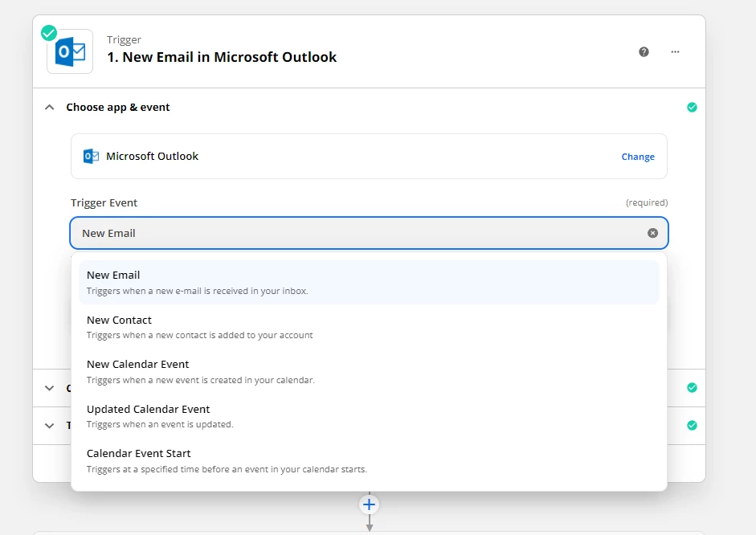756x535 pixels.
Task: Click the (required) label next to Trigger Event
Action: point(647,202)
